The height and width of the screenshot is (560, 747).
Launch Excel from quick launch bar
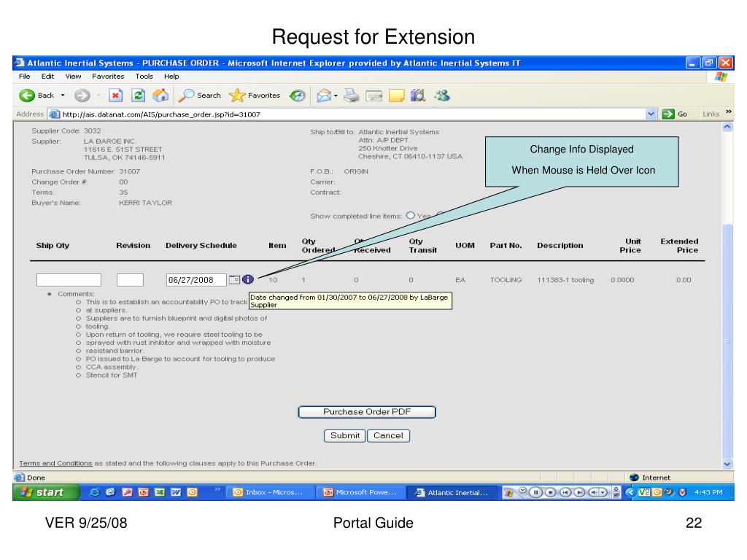click(160, 492)
